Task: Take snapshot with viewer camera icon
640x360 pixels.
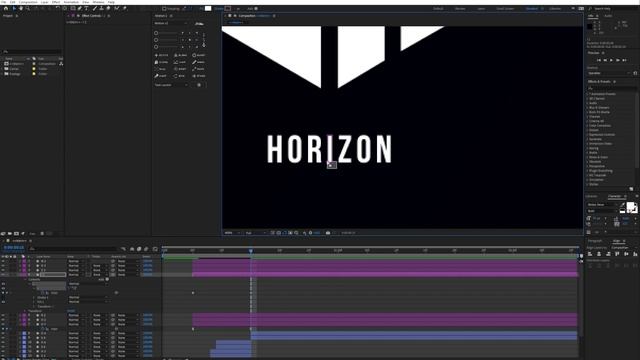Action: point(328,233)
